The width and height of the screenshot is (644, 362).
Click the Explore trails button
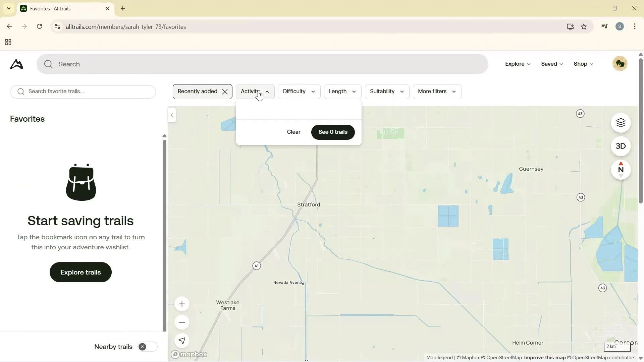(80, 272)
